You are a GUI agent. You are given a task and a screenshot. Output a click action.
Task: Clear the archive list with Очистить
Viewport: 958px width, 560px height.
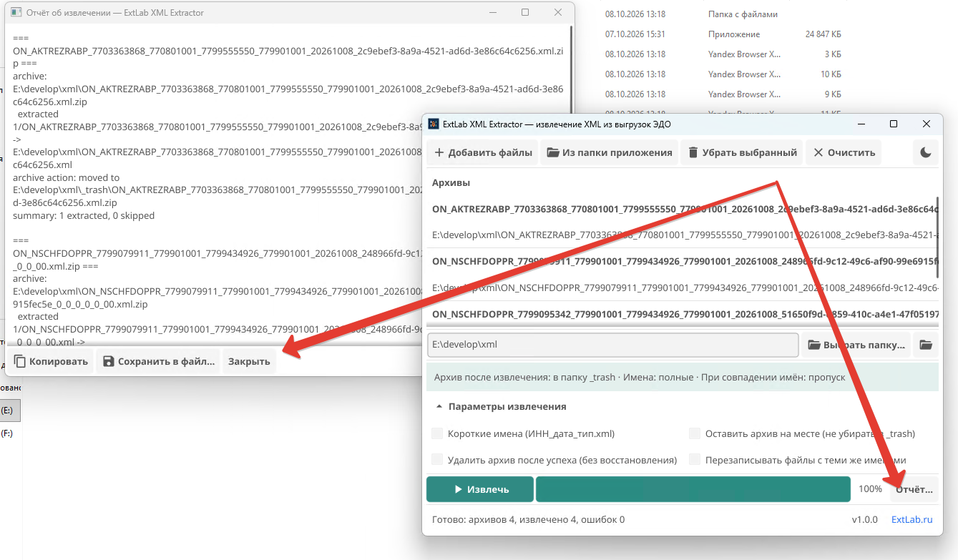coord(844,152)
